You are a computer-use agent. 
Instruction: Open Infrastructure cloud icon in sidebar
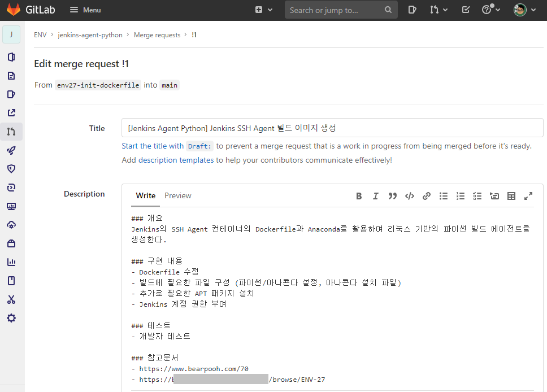[11, 225]
